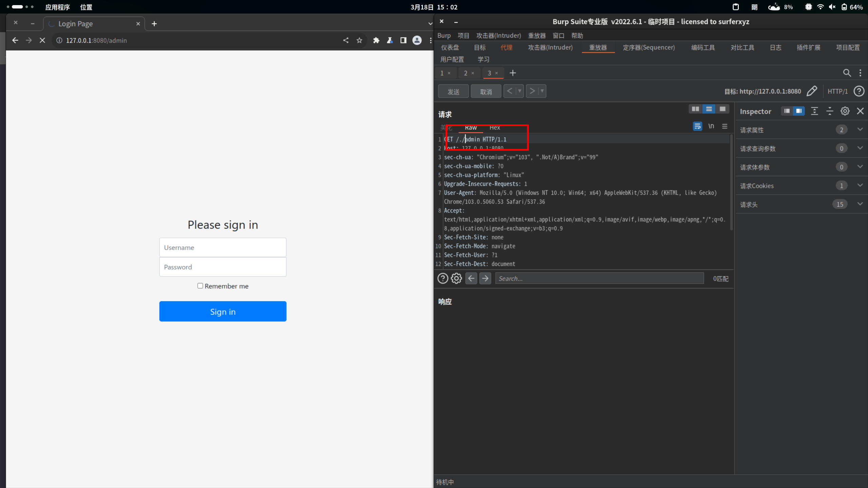This screenshot has height=488, width=868.
Task: Open the browser extensions puzzle icon
Action: (376, 40)
